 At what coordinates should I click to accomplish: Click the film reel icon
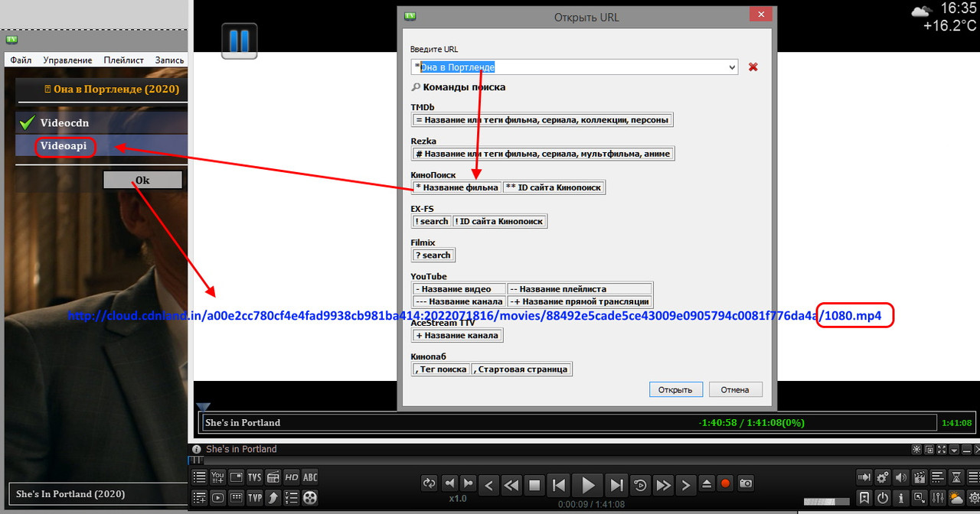click(310, 498)
